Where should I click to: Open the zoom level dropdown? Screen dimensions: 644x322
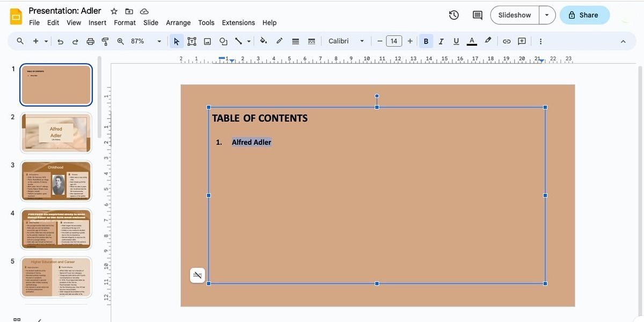159,41
